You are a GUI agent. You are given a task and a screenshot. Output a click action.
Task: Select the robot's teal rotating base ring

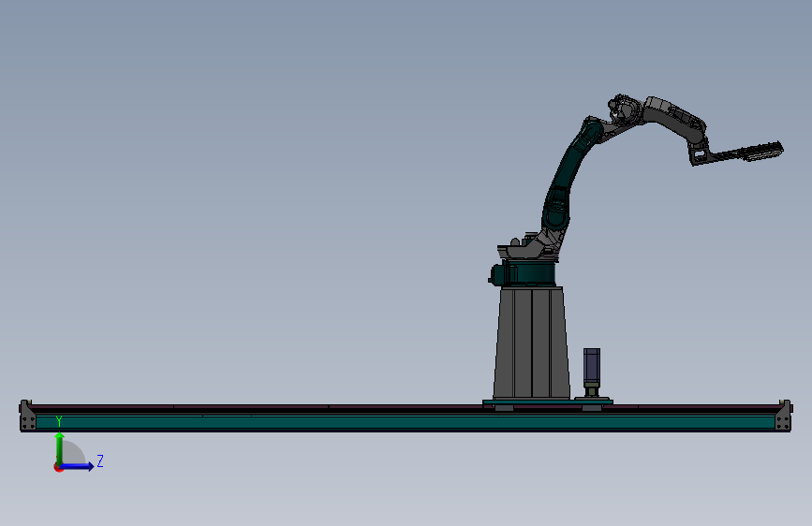529,273
